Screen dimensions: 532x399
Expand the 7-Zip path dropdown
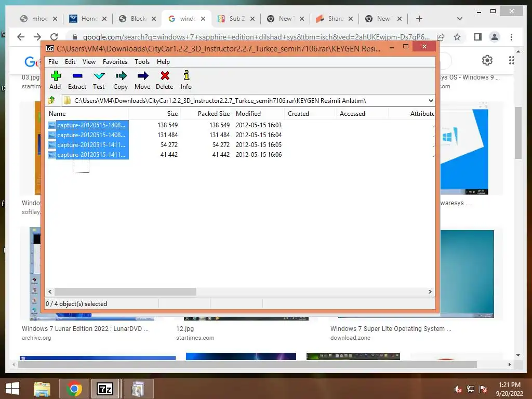tap(431, 101)
